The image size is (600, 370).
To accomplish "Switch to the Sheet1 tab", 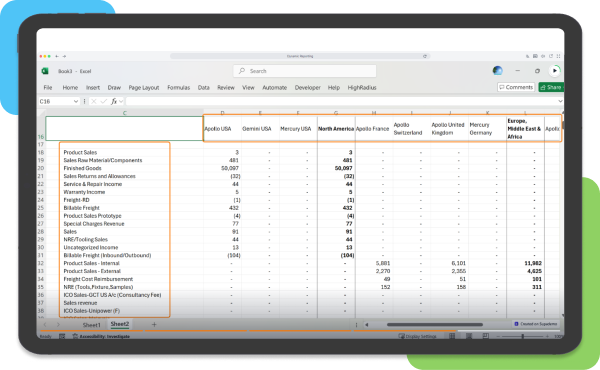I will 91,325.
